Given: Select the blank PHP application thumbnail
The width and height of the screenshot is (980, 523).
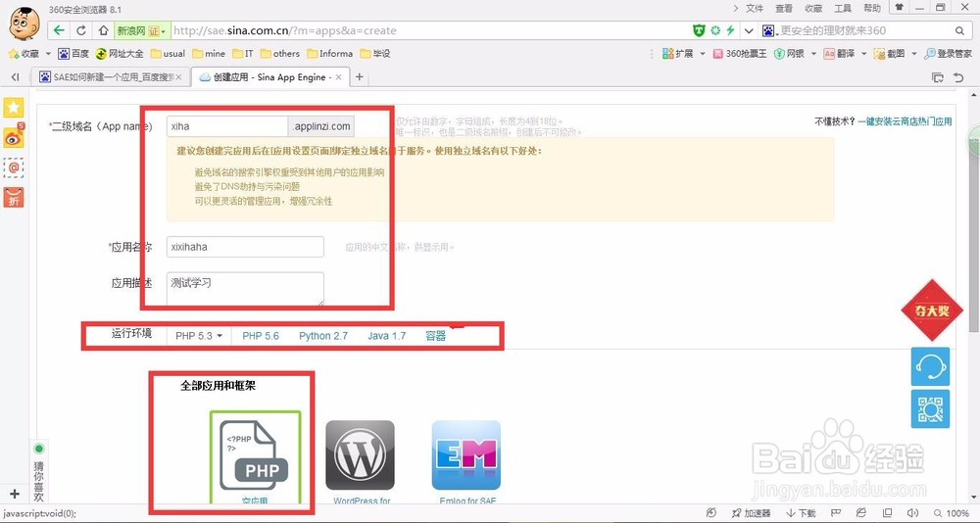Looking at the screenshot, I should (255, 457).
